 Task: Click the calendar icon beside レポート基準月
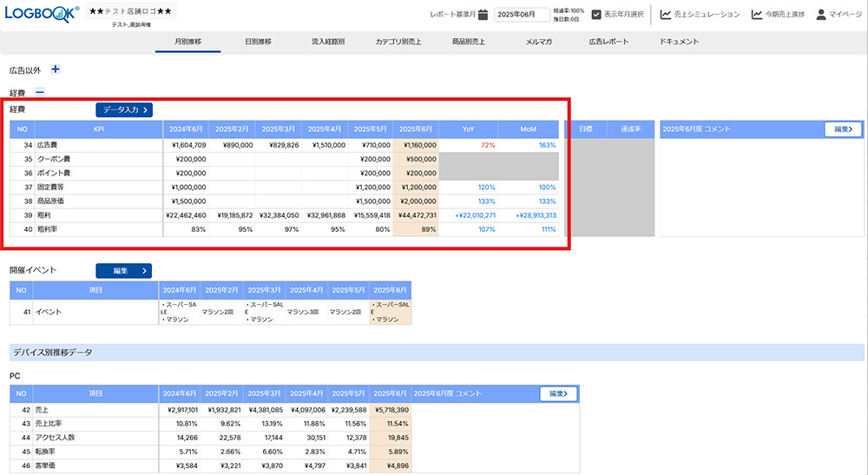click(484, 15)
